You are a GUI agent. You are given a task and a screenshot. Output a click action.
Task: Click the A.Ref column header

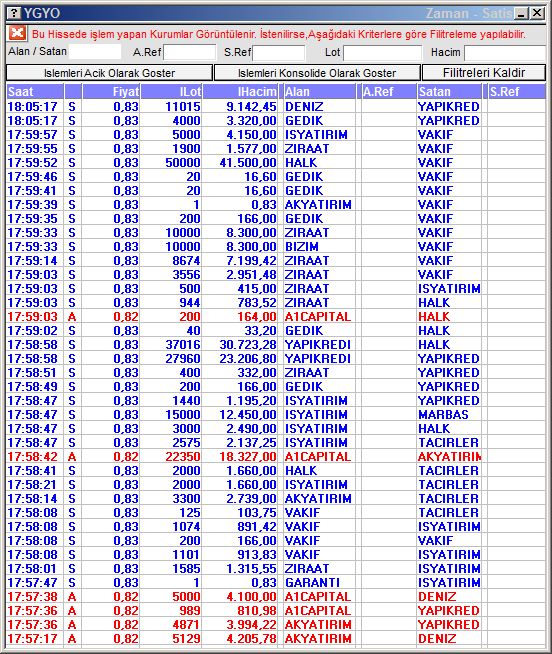(x=388, y=91)
